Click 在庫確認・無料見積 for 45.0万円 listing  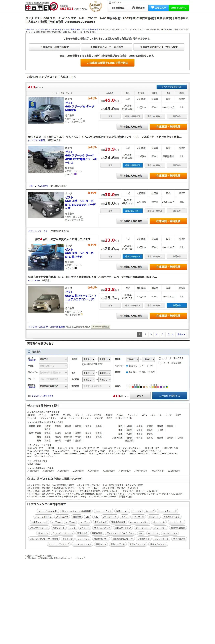click(168, 127)
